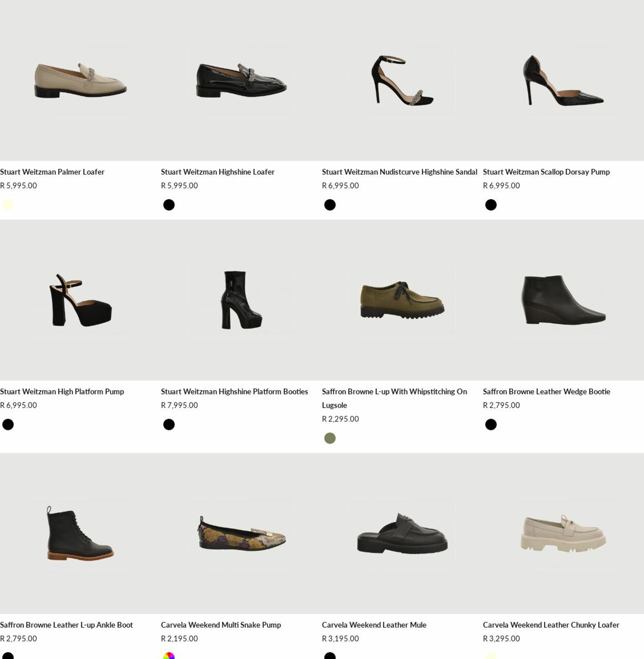Choose black swatch for Scallop Dorsay Pump
Image resolution: width=644 pixels, height=659 pixels.
click(x=491, y=205)
